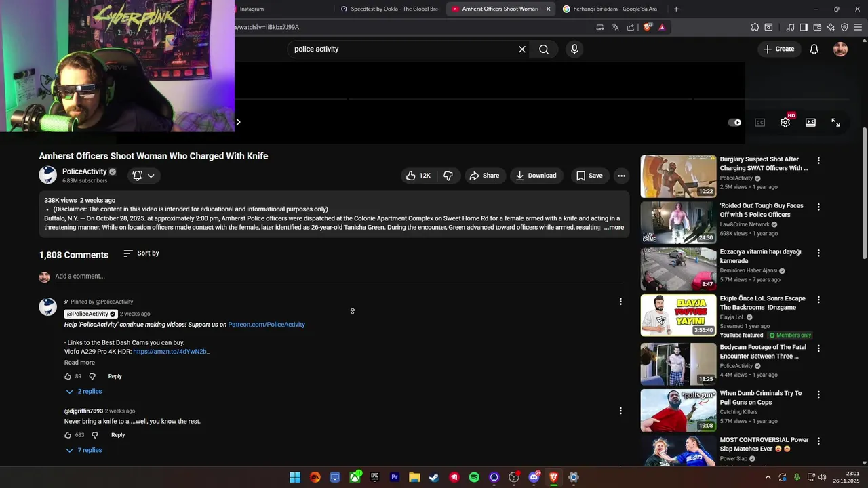868x488 pixels.
Task: Open a new browser tab
Action: (x=676, y=9)
